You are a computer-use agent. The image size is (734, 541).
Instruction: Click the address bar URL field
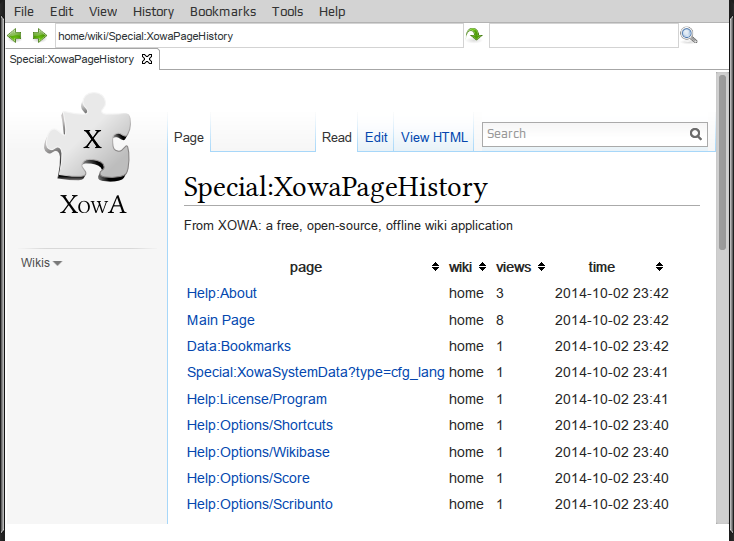pos(259,36)
